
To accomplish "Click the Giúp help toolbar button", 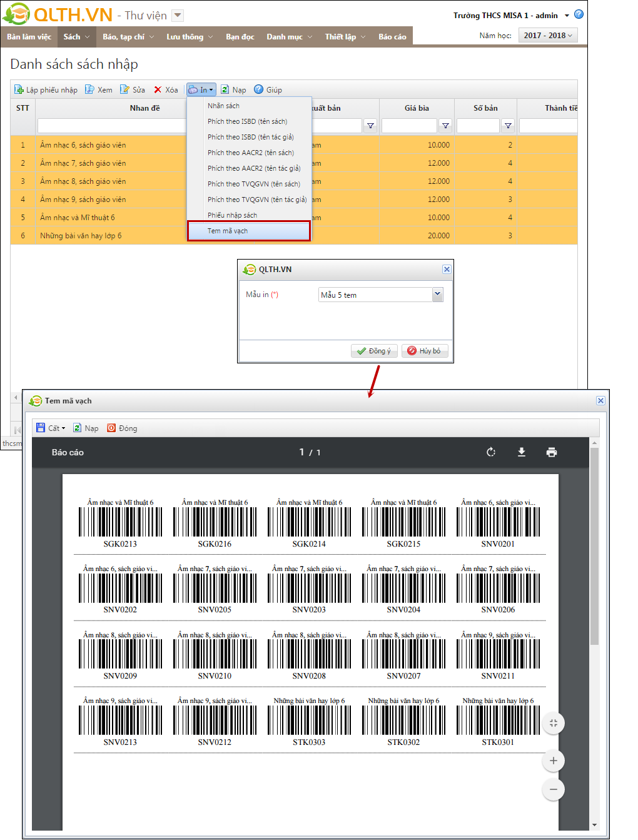I will (x=268, y=89).
